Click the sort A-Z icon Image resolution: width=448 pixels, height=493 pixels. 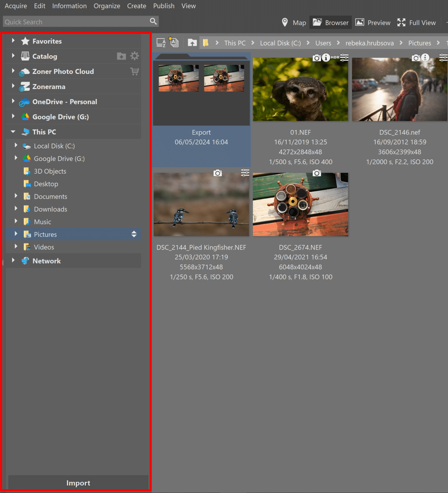161,42
